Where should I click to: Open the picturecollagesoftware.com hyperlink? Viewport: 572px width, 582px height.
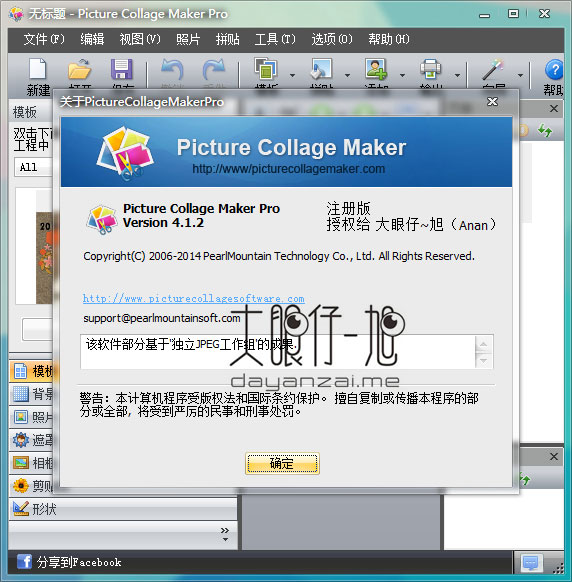[x=193, y=298]
